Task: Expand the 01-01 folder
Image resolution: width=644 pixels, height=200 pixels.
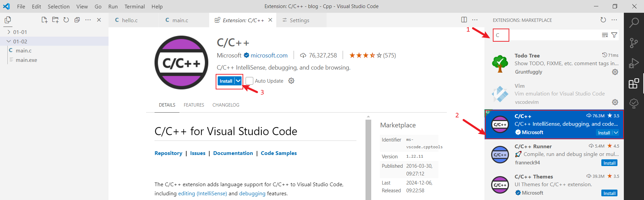Action: tap(9, 32)
